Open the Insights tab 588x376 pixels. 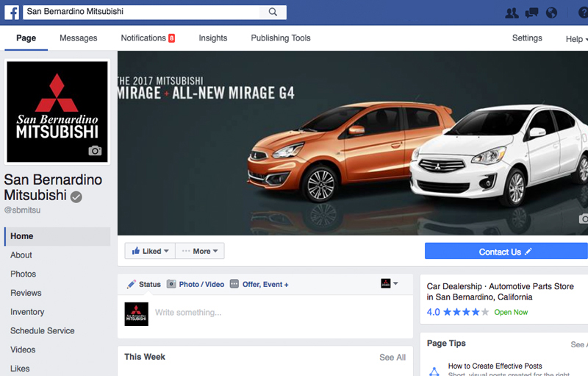(213, 38)
